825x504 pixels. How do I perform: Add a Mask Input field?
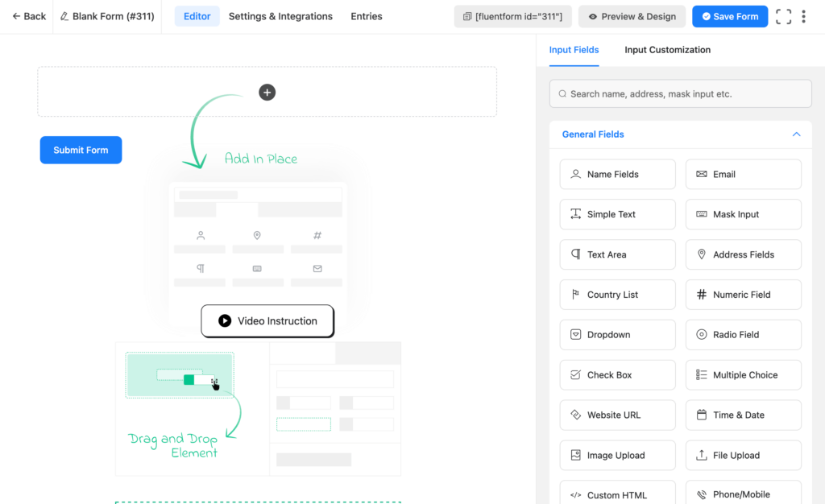click(x=743, y=214)
